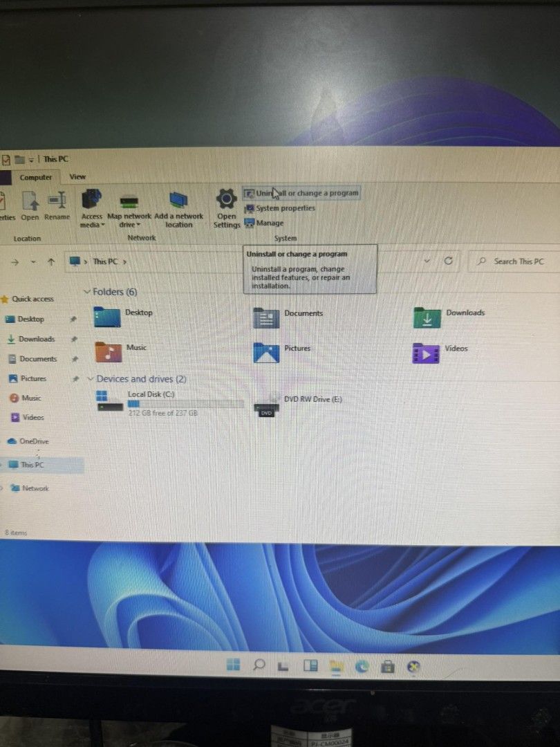560x747 pixels.
Task: Launch Microsoft Edge from the taskbar
Action: click(x=362, y=667)
